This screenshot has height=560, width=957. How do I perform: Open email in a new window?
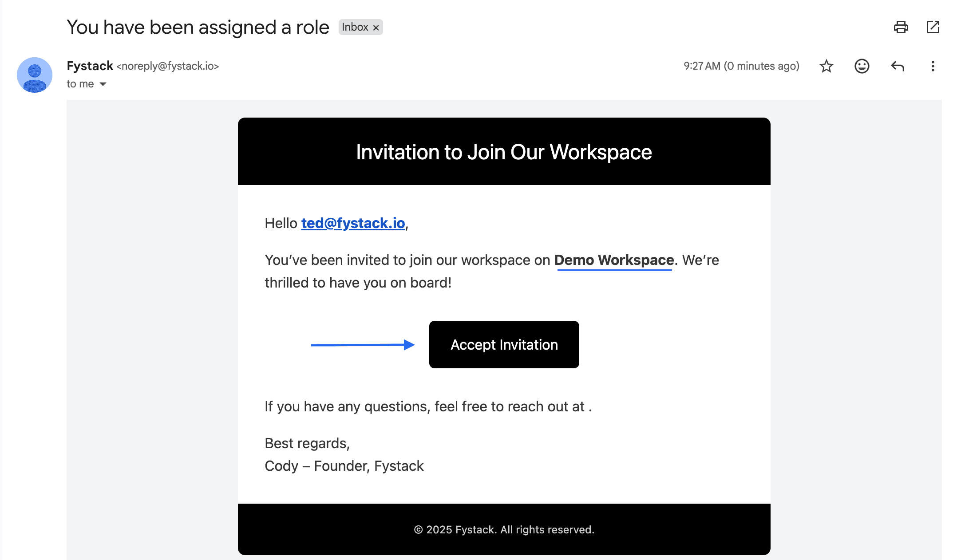(x=932, y=27)
